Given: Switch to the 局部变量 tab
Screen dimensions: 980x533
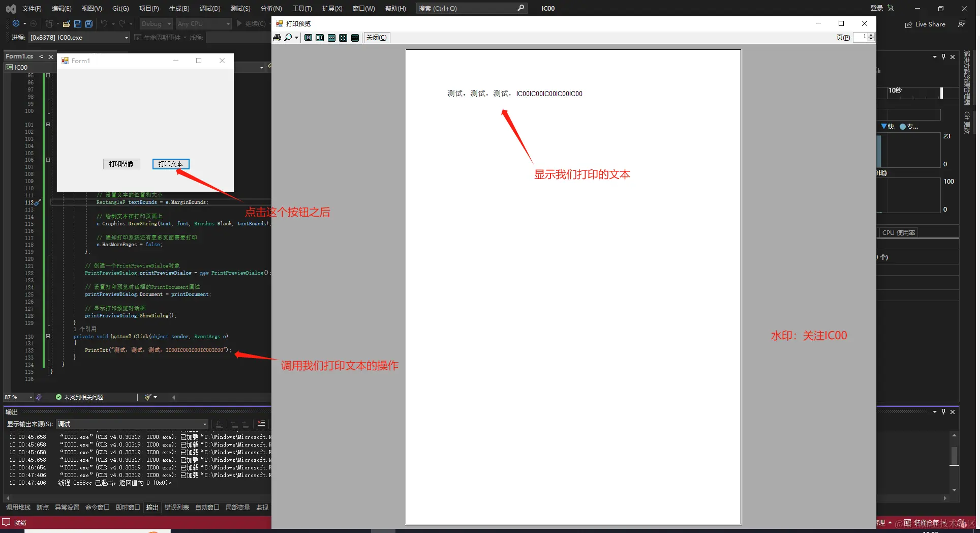Looking at the screenshot, I should [x=238, y=508].
